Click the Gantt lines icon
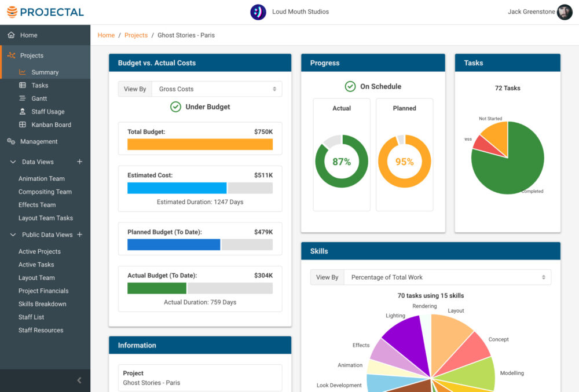 (x=23, y=98)
